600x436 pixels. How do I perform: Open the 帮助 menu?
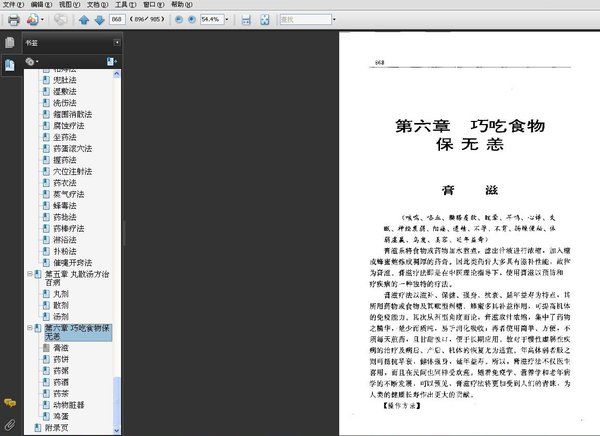coord(181,5)
